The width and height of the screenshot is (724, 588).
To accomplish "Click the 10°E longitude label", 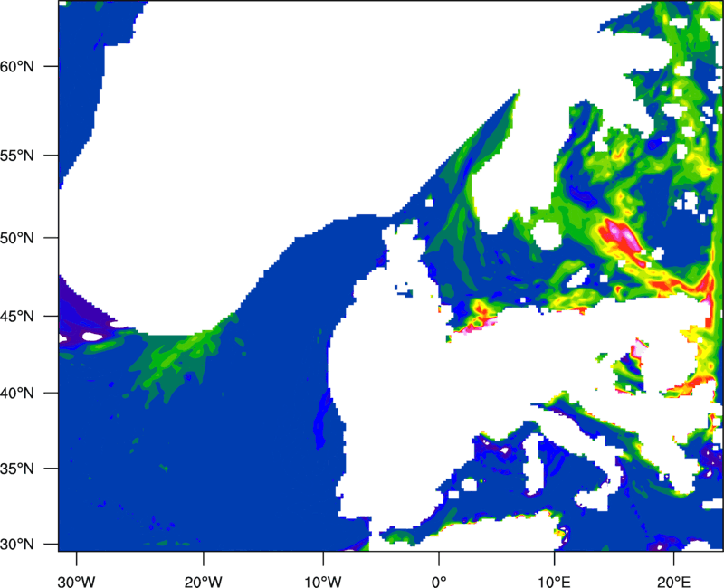I will (554, 582).
